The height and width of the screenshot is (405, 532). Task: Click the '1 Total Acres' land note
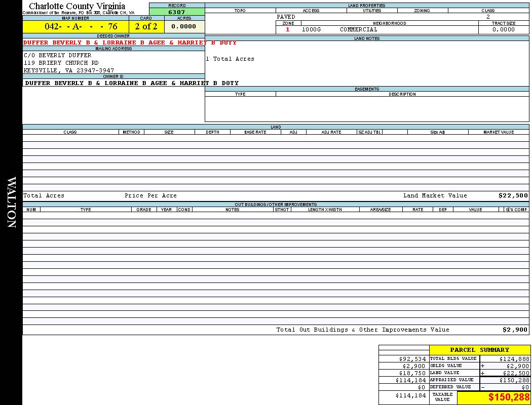coord(230,59)
